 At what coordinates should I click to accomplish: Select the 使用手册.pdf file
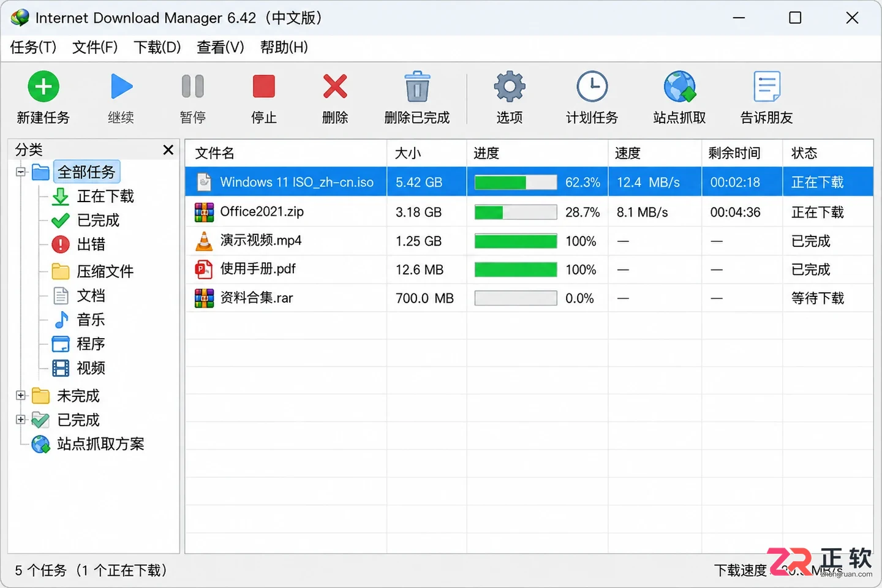529,269
